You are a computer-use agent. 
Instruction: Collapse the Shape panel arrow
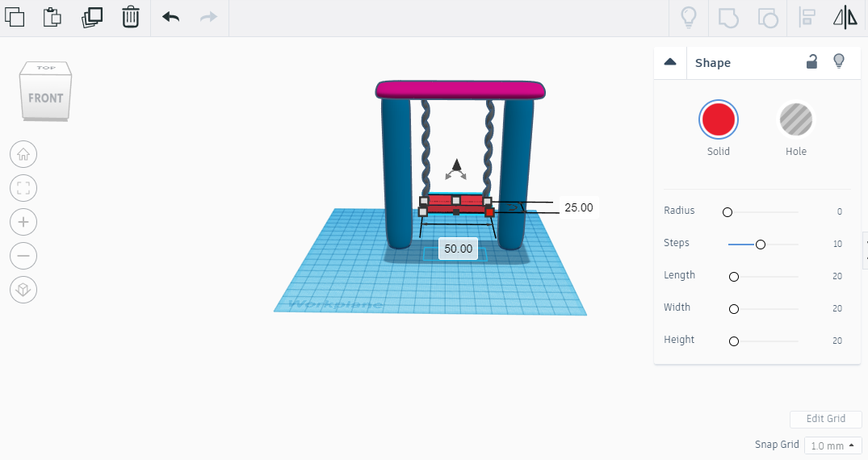pyautogui.click(x=670, y=62)
